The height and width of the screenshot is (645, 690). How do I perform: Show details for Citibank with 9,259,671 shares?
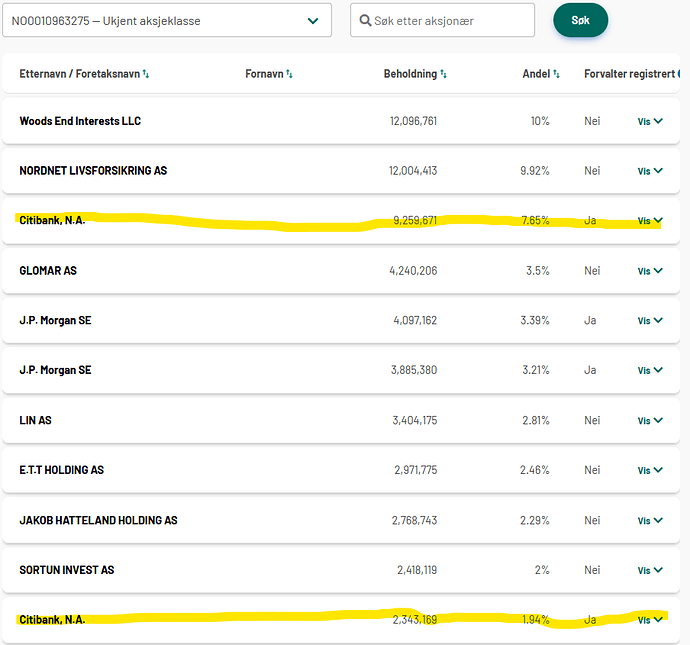click(x=650, y=221)
